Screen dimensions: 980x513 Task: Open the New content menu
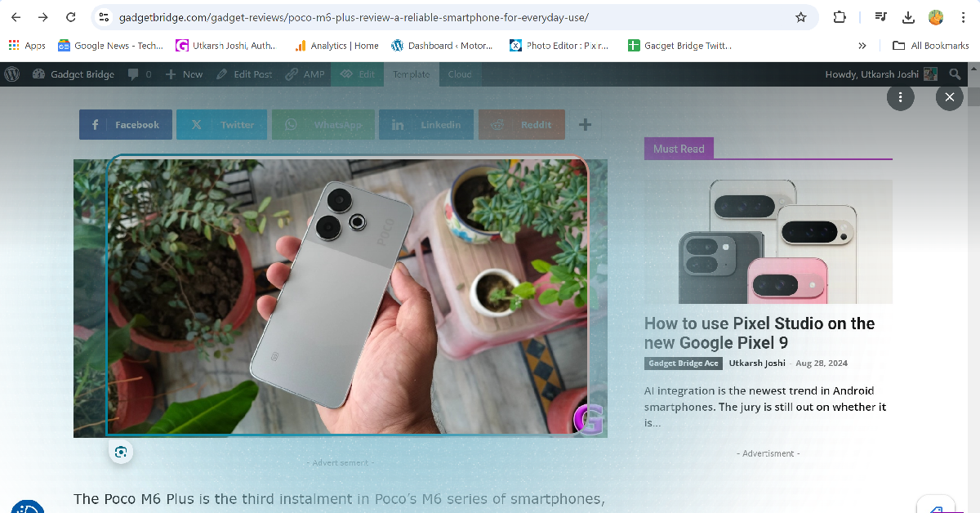click(184, 74)
